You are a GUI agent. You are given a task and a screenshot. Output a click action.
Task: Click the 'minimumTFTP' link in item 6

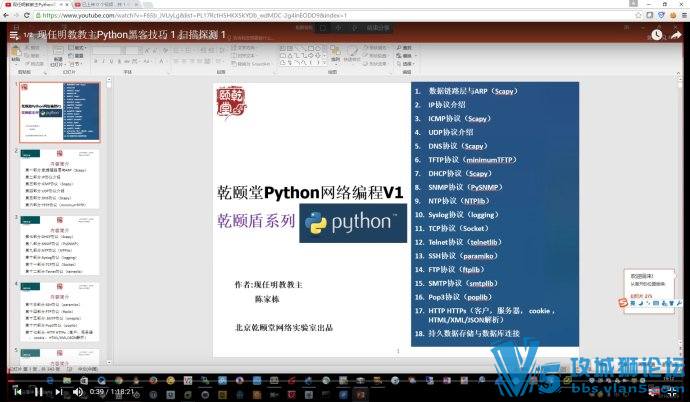[x=489, y=160]
